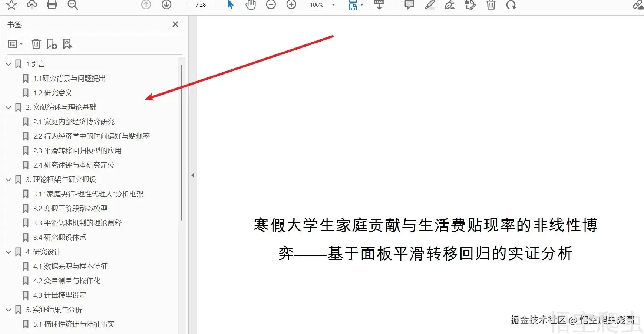
Task: Add a new bookmark with the plus bookmark icon
Action: pos(52,44)
